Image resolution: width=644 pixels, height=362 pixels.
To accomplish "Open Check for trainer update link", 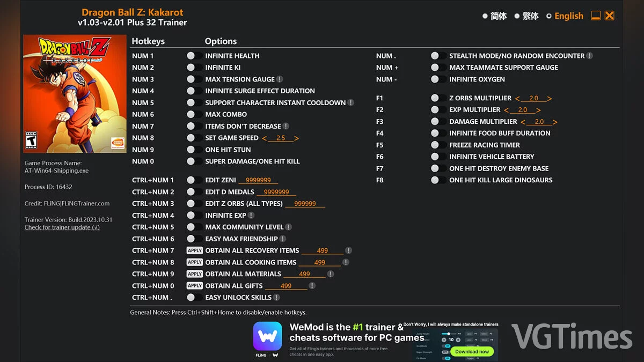I will pos(62,227).
